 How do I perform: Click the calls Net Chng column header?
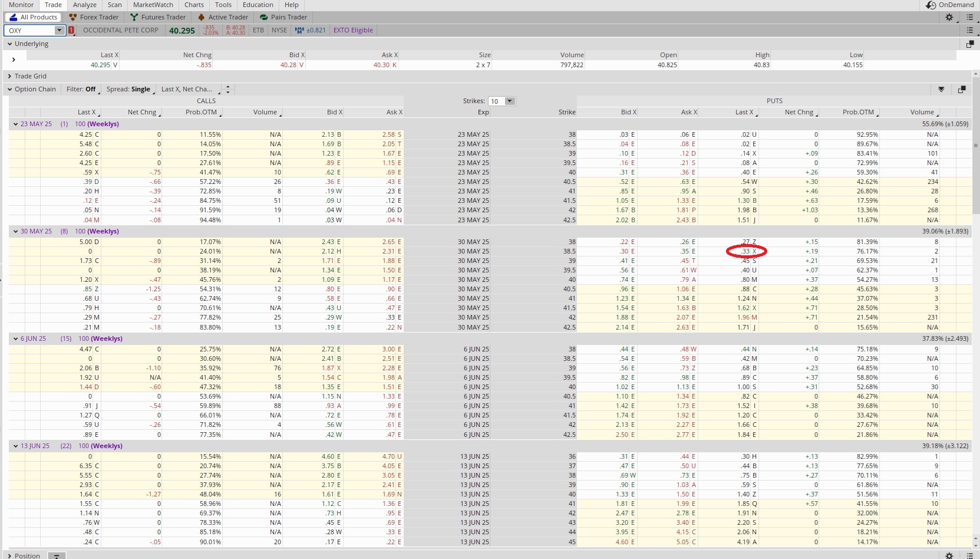click(x=142, y=112)
